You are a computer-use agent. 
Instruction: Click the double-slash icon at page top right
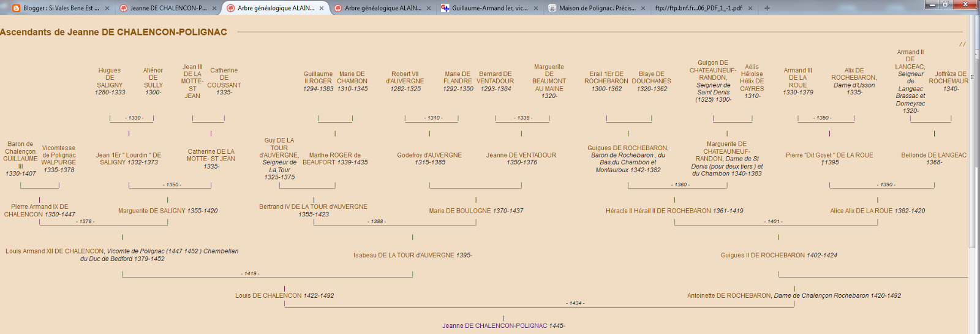click(x=962, y=44)
